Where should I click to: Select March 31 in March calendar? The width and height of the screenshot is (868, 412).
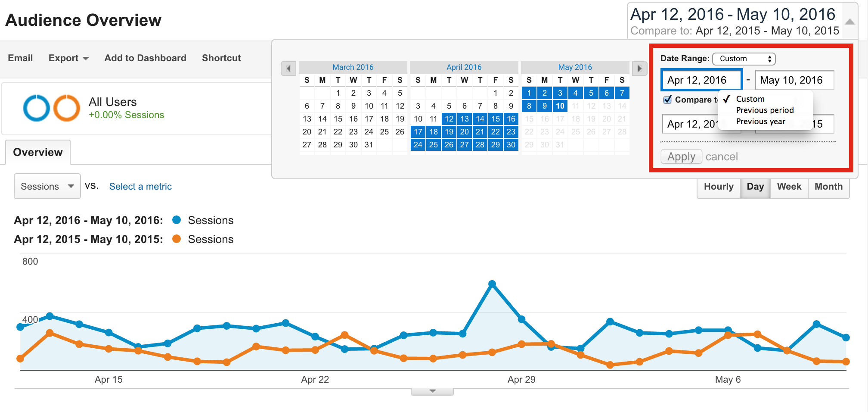click(369, 145)
